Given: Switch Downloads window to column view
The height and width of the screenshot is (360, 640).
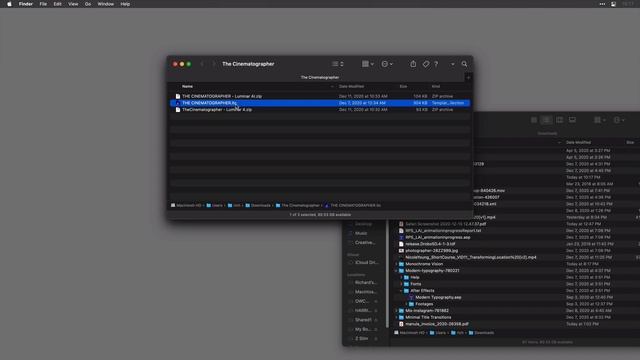Looking at the screenshot, I should [560, 120].
